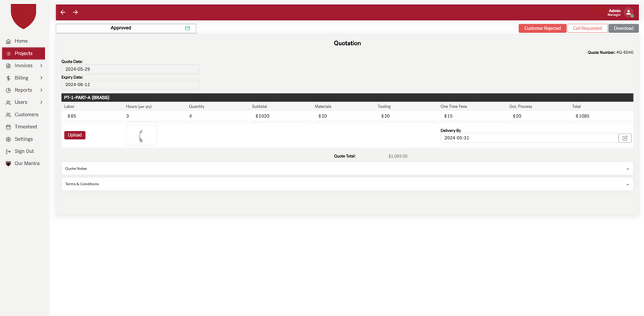
Task: Click the Total field showing $1085
Action: coord(601,116)
